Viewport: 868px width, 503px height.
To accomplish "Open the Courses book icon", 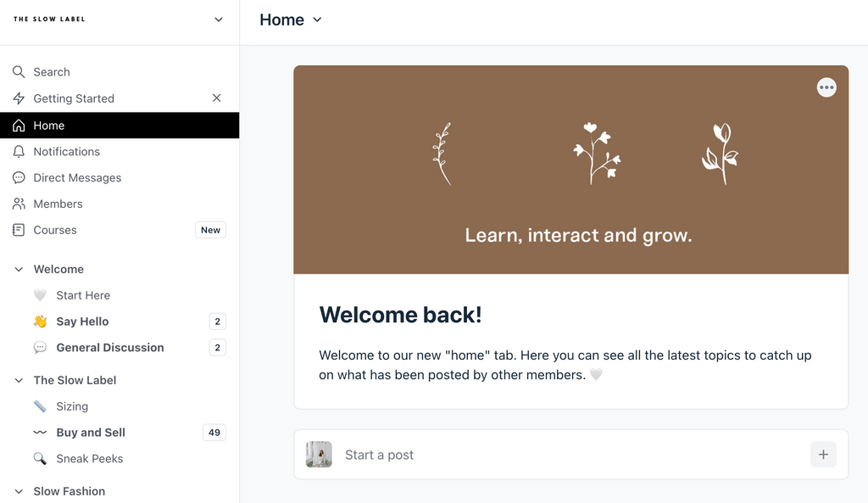I will (19, 230).
